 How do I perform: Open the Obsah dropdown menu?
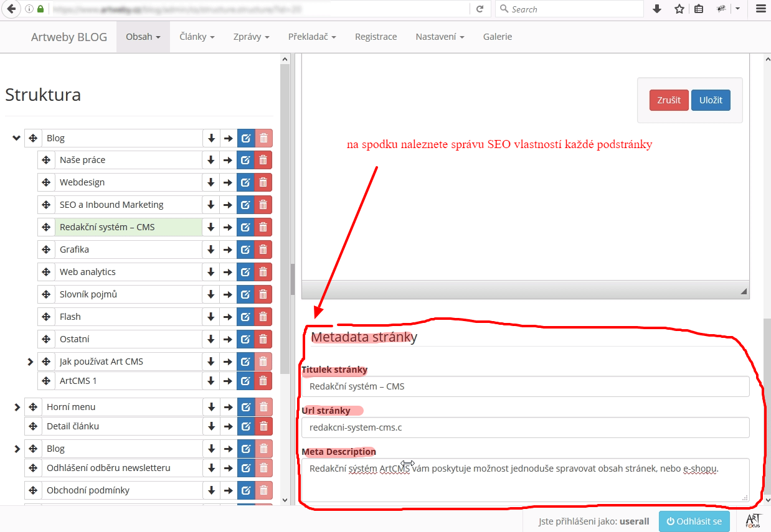pos(143,37)
